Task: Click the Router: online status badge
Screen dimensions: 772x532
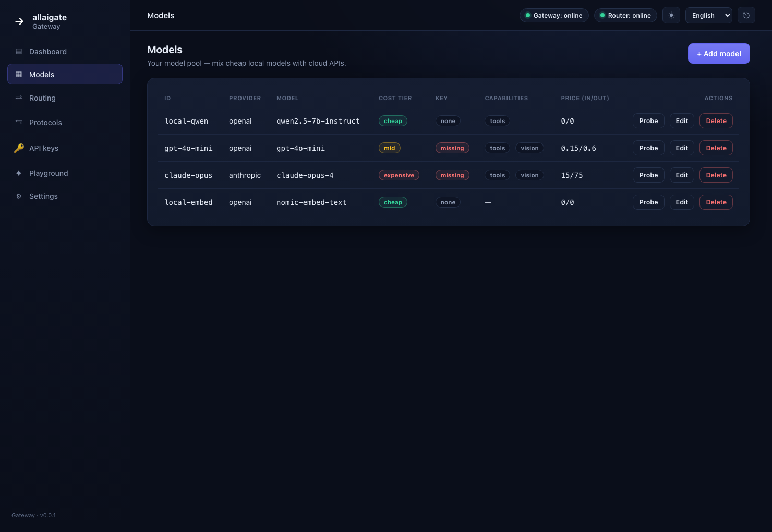Action: (625, 15)
